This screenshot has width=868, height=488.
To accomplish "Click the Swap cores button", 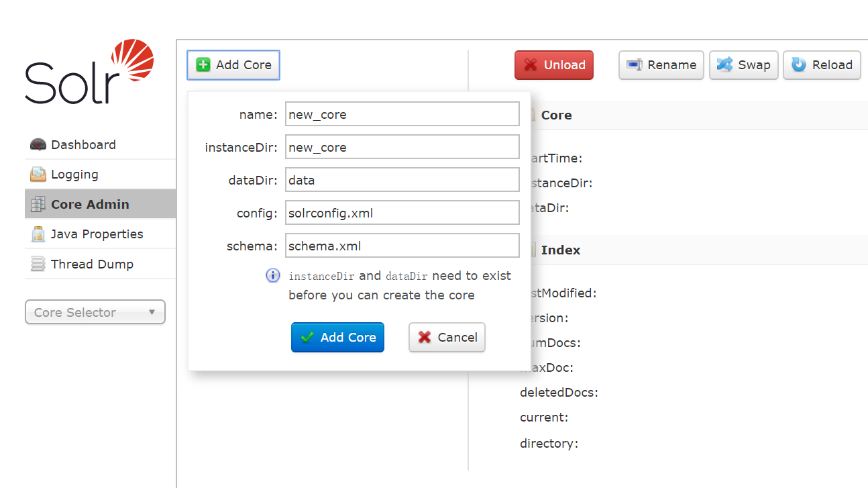I will point(743,65).
